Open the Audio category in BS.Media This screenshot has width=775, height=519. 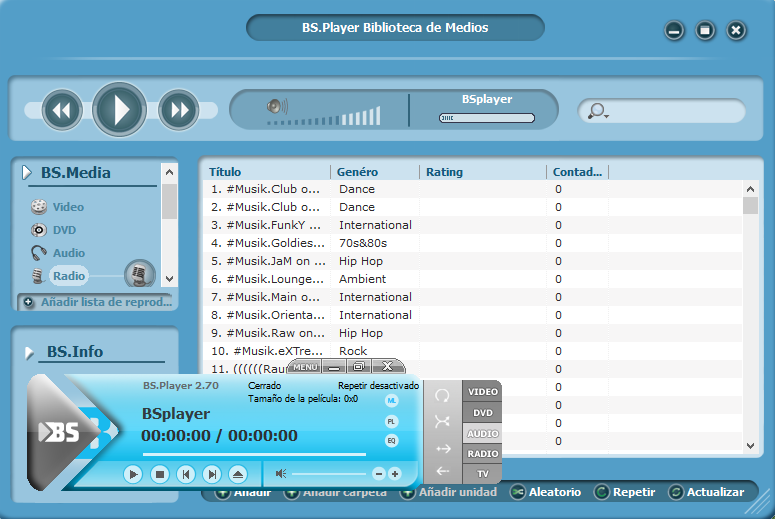coord(69,253)
